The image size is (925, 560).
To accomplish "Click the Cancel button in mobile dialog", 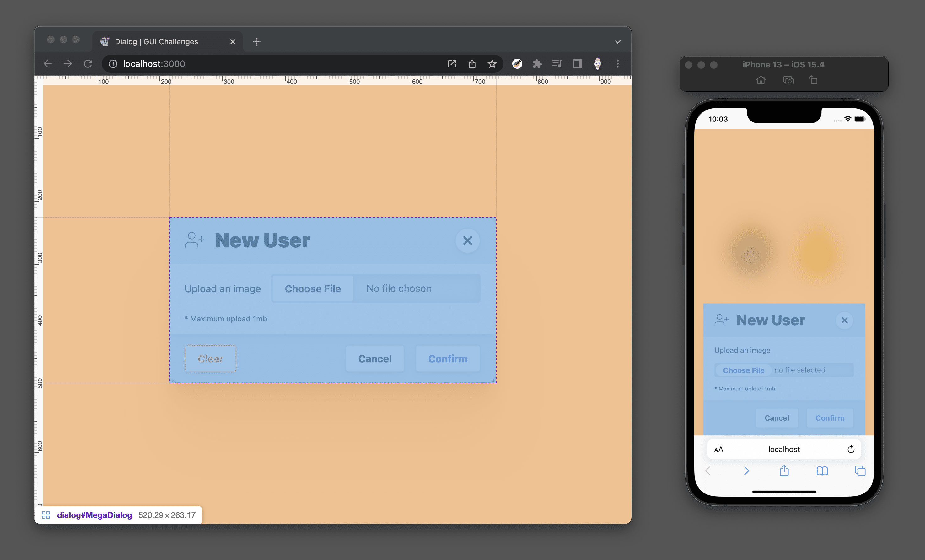I will point(777,417).
